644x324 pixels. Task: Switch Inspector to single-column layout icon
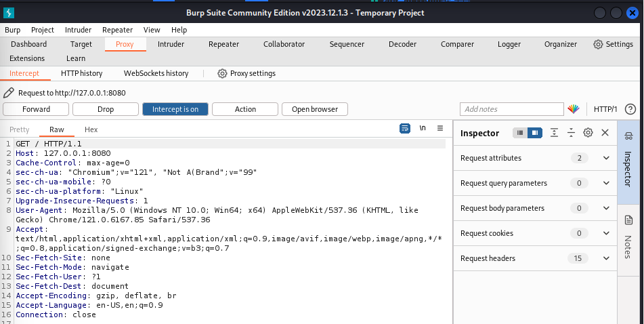coord(520,133)
